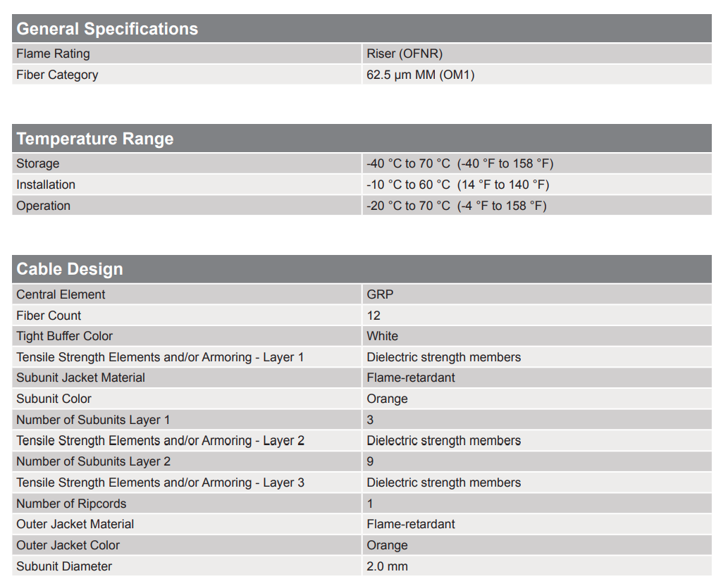Image resolution: width=728 pixels, height=586 pixels.
Task: Select the Subunit Color value Orange
Action: (x=387, y=399)
